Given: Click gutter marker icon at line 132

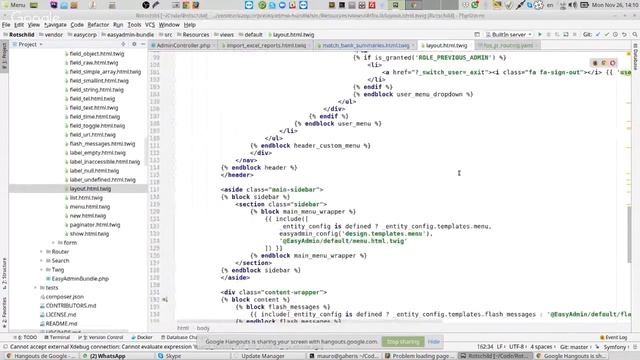Looking at the screenshot, I should pos(165,300).
